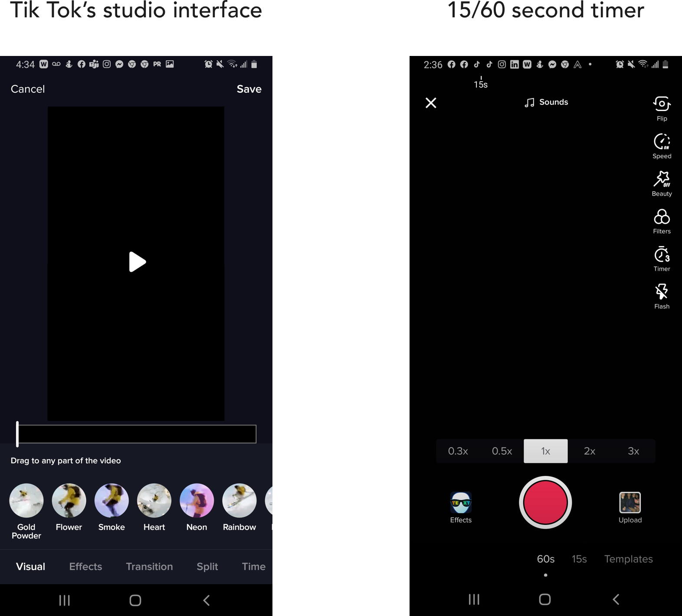Viewport: 682px width, 616px height.
Task: Tap Android home button on left phone
Action: 135,600
